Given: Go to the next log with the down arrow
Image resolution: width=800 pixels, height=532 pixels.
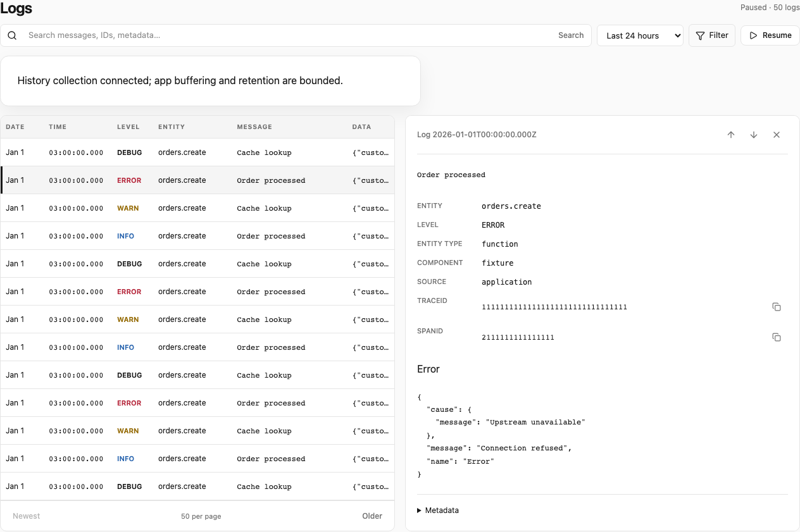Looking at the screenshot, I should 754,135.
